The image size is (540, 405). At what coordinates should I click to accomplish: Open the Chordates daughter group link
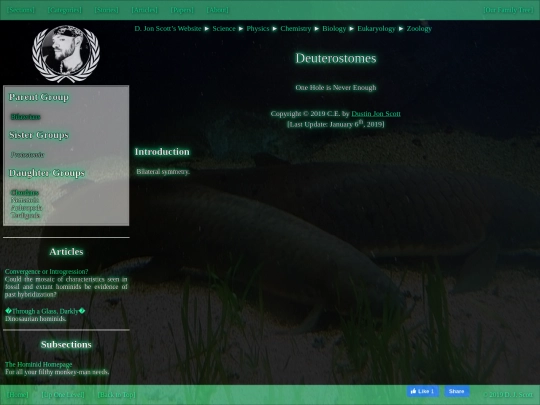(x=25, y=193)
